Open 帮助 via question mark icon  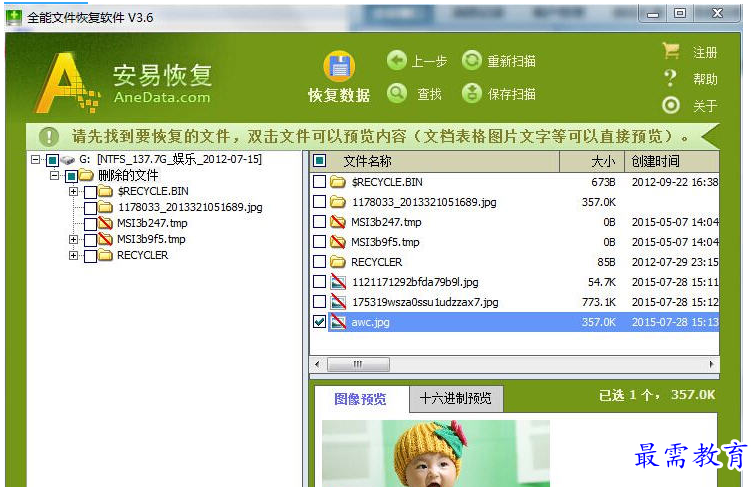(671, 78)
